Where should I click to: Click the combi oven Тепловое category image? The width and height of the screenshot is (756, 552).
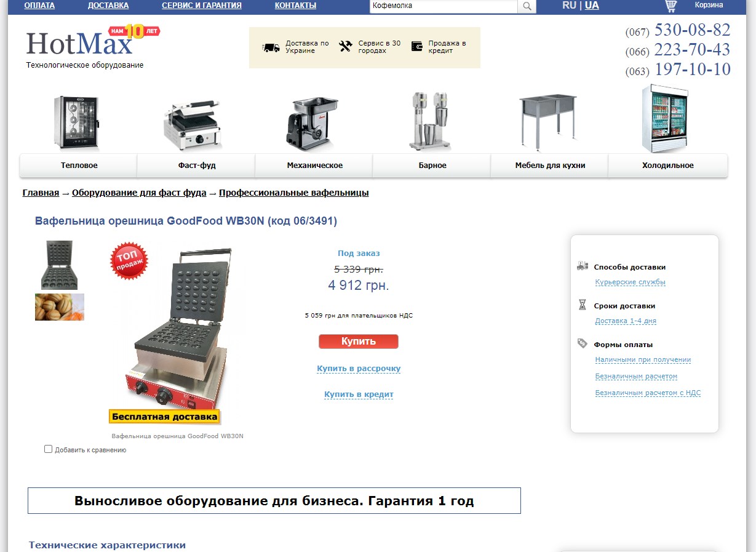point(77,122)
